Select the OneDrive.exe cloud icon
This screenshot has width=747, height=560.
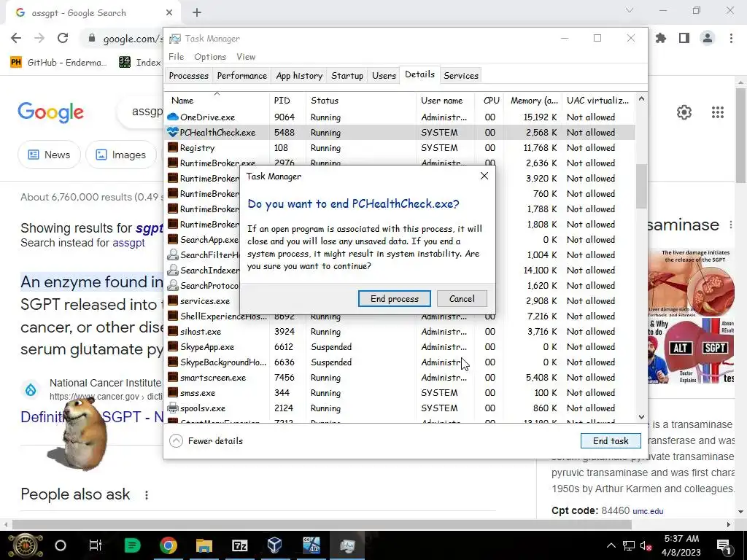click(x=173, y=117)
